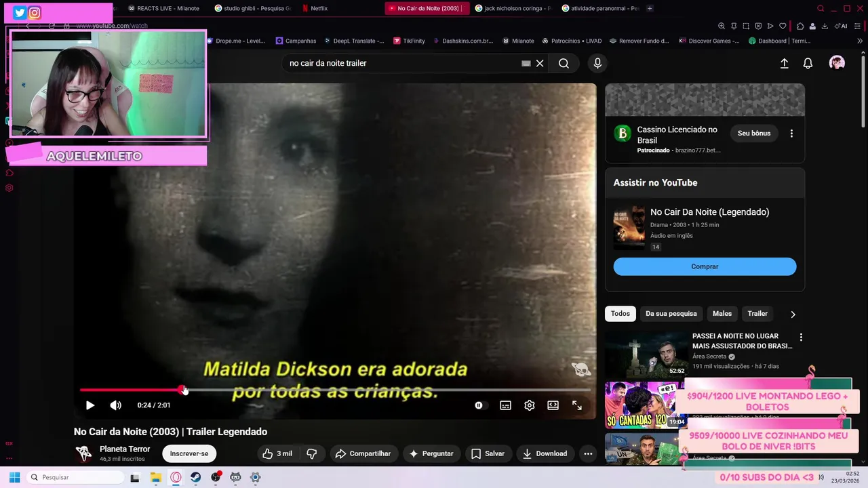Open more actions menu beside Download
The width and height of the screenshot is (868, 488).
(588, 453)
